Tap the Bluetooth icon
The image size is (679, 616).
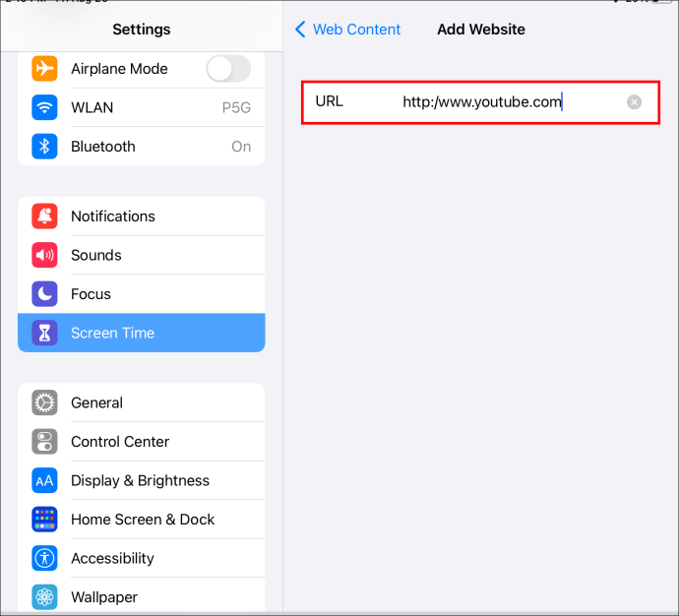pyautogui.click(x=44, y=147)
